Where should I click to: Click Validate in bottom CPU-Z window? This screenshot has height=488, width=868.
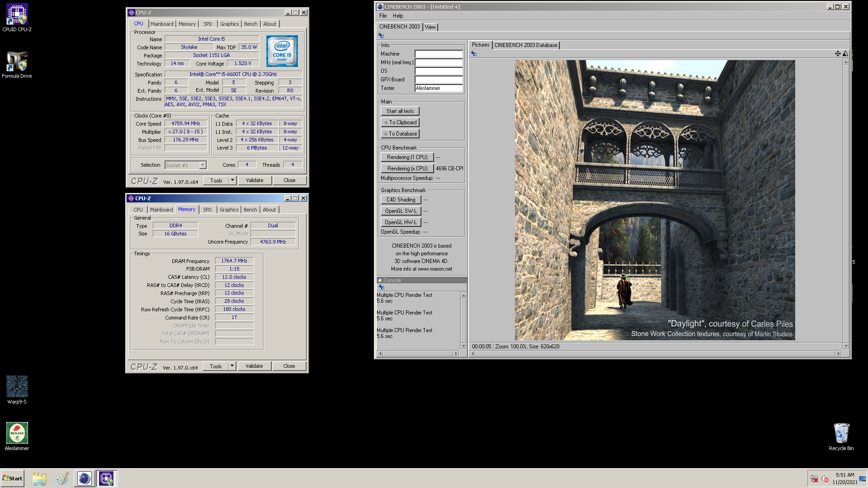coord(254,366)
